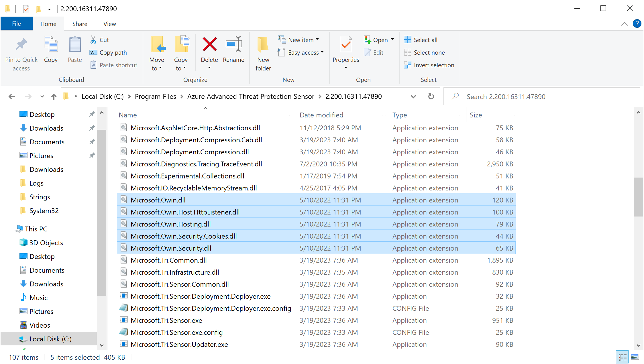Navigate up one folder level arrow
Image resolution: width=644 pixels, height=364 pixels.
(x=54, y=97)
